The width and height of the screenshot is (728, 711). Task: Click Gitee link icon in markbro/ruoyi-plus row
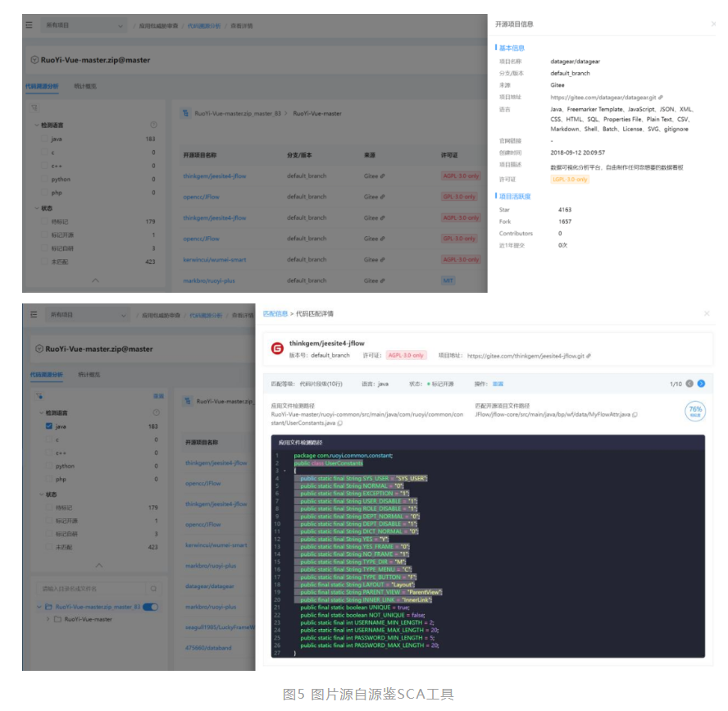coord(383,280)
